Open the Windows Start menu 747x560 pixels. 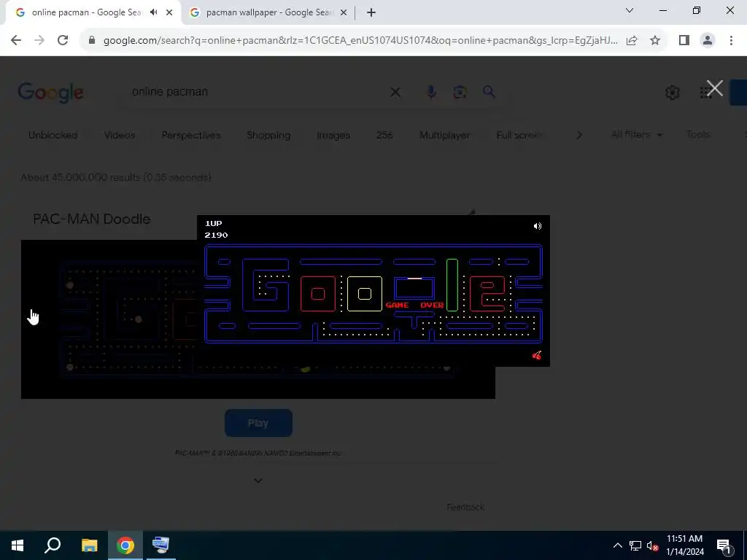pyautogui.click(x=18, y=545)
